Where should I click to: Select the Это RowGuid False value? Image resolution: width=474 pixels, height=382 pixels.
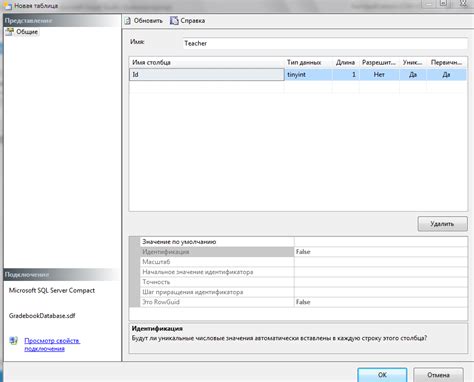[381, 302]
